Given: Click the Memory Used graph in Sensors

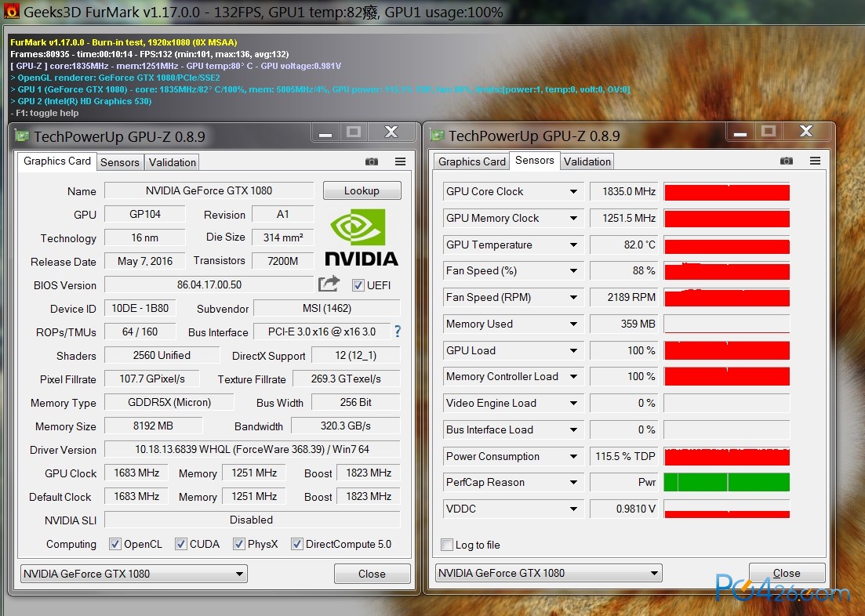Looking at the screenshot, I should point(726,324).
